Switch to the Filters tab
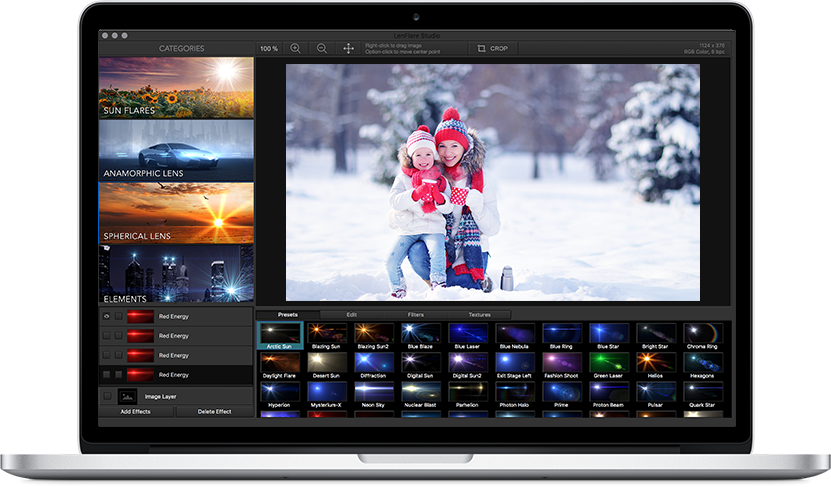Image resolution: width=831 pixels, height=487 pixels. tap(415, 315)
